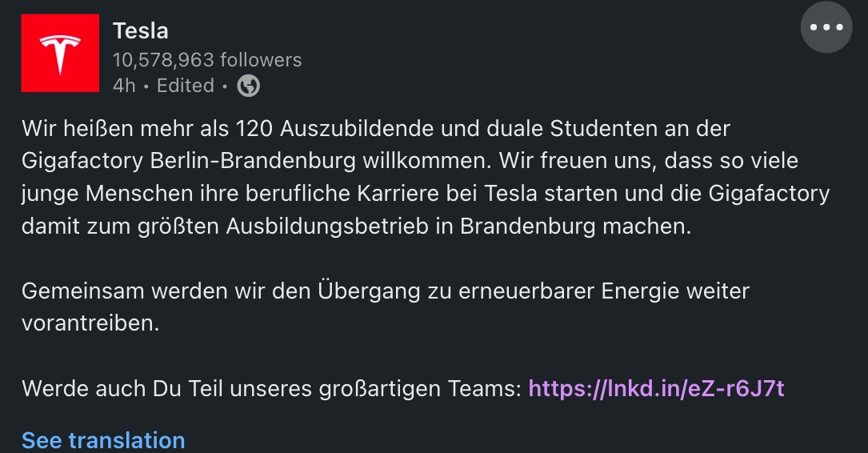Click the words 'Gigafactory Berlin-Brandenburg'
The height and width of the screenshot is (453, 868).
(x=189, y=161)
